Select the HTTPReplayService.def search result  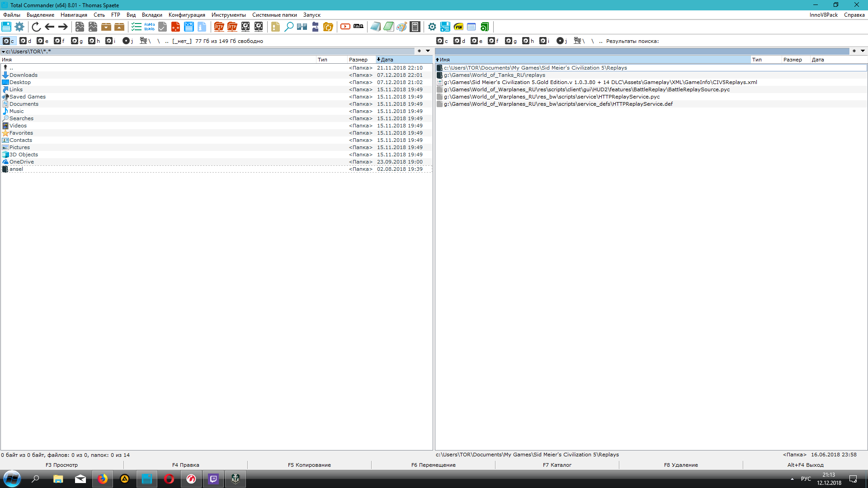point(651,104)
